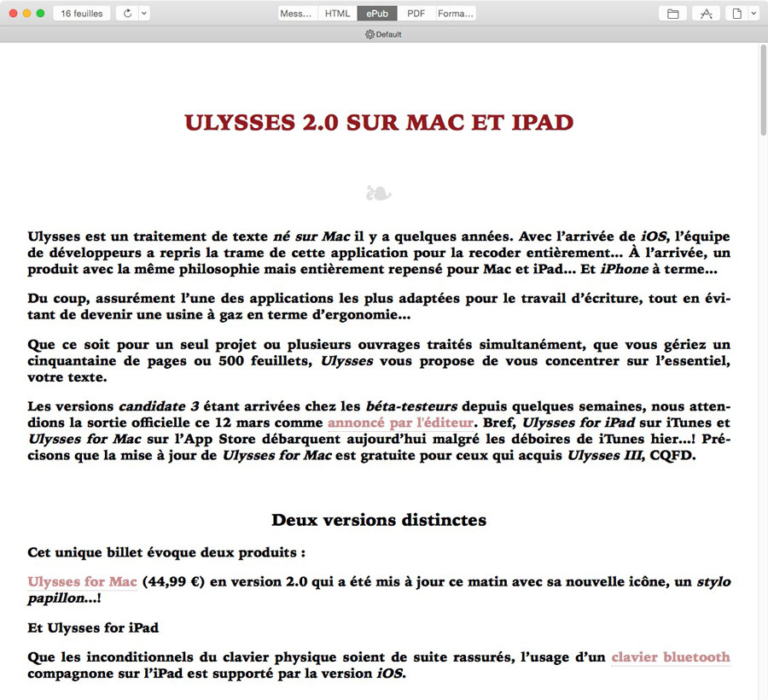Select the ePub export tab
768x700 pixels.
click(x=377, y=13)
